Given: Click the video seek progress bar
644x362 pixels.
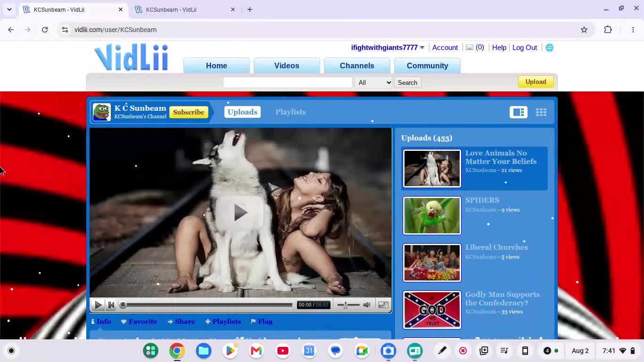Looking at the screenshot, I should (x=207, y=305).
